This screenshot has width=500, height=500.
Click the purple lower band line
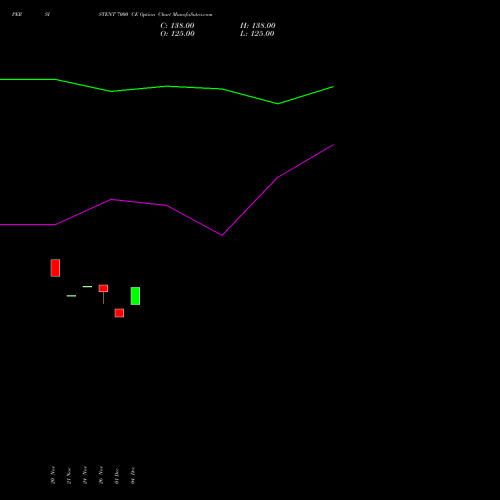pos(167,205)
